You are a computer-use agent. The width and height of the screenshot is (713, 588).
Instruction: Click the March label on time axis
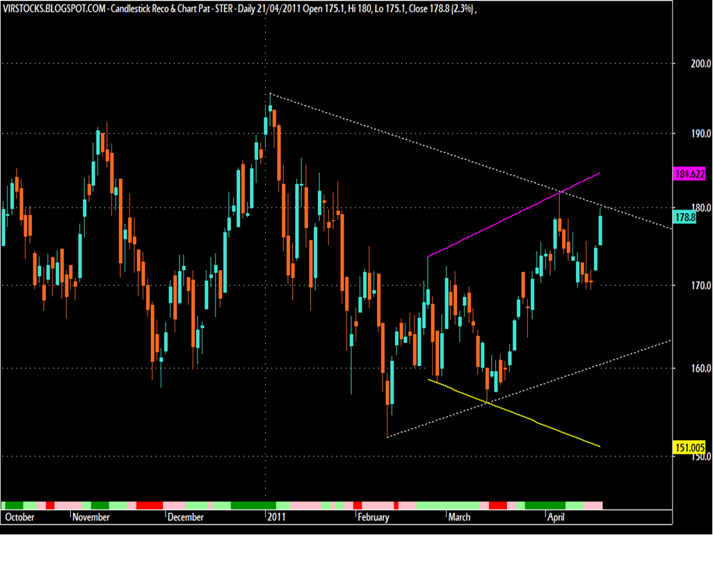(x=459, y=517)
